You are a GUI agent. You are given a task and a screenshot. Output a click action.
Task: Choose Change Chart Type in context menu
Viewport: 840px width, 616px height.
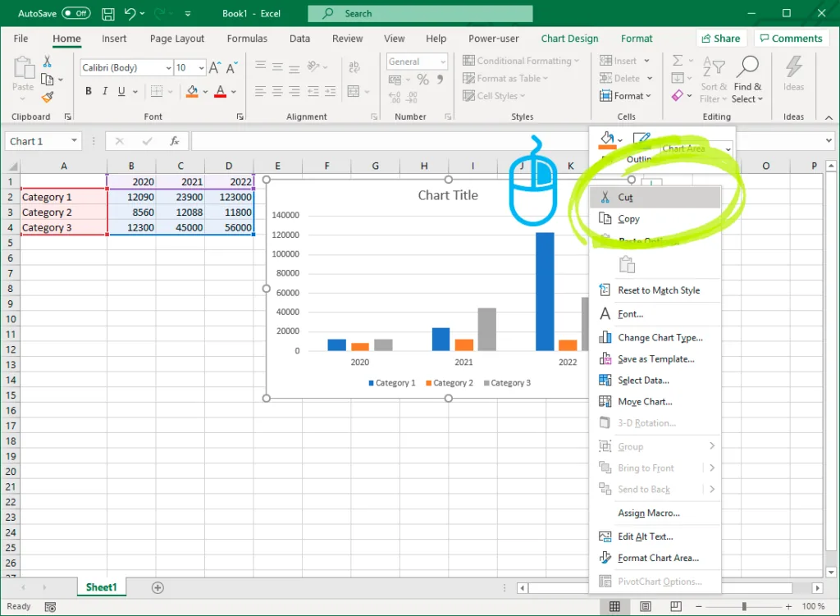click(655, 337)
